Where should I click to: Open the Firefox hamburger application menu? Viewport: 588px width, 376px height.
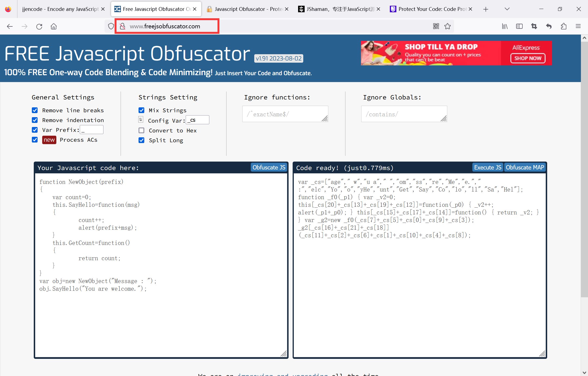(x=578, y=26)
